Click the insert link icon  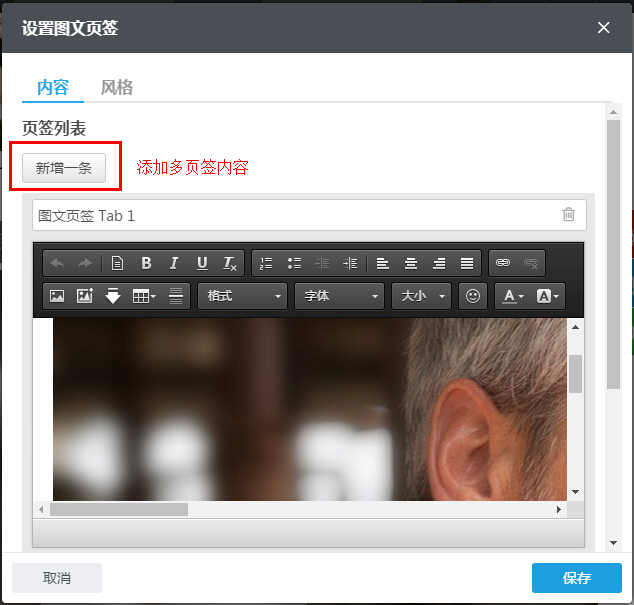[x=503, y=263]
